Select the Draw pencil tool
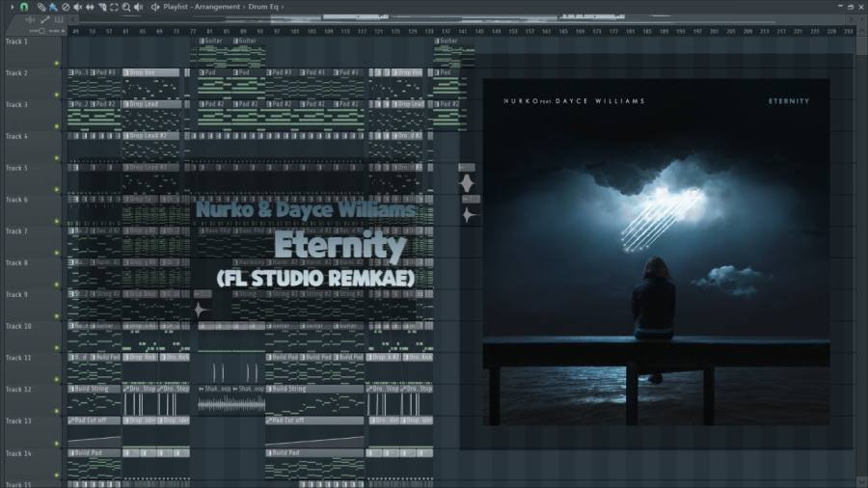Screen dimensions: 868x488 click(x=41, y=7)
